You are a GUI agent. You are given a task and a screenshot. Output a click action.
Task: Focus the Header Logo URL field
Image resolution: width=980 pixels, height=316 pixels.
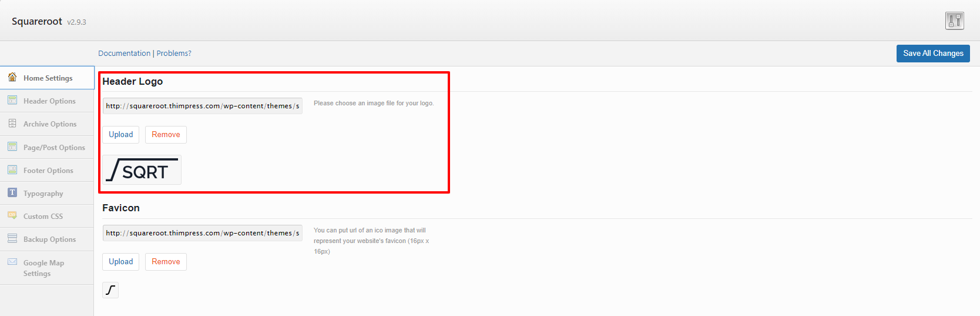pyautogui.click(x=203, y=106)
